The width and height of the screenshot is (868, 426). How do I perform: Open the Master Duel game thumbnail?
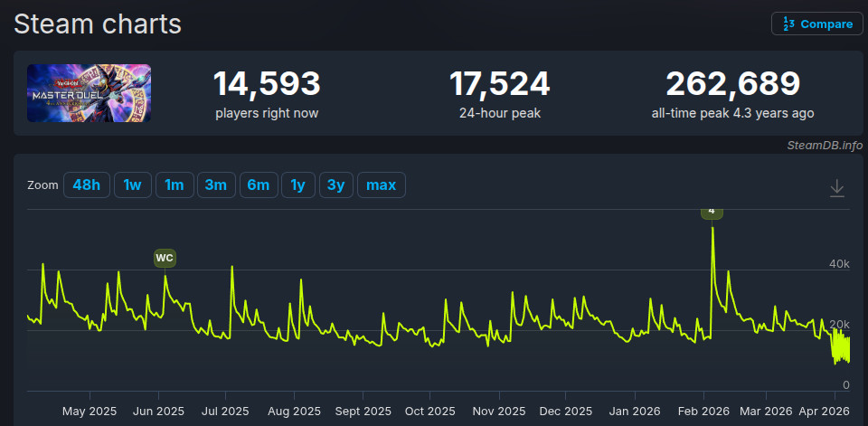pyautogui.click(x=90, y=93)
